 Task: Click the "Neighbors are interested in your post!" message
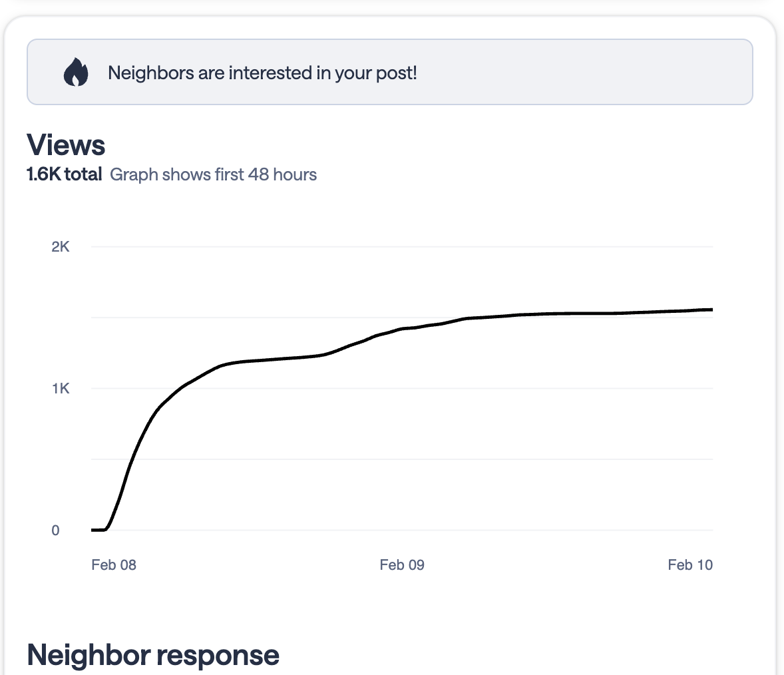(x=262, y=73)
